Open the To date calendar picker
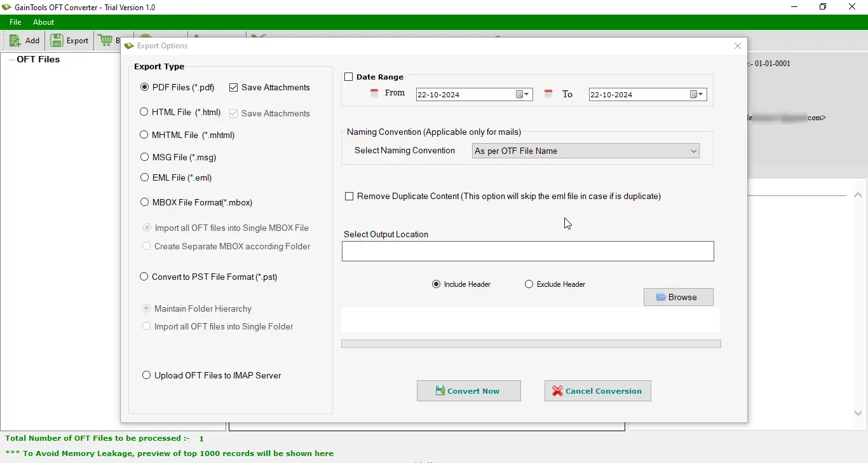 [696, 95]
